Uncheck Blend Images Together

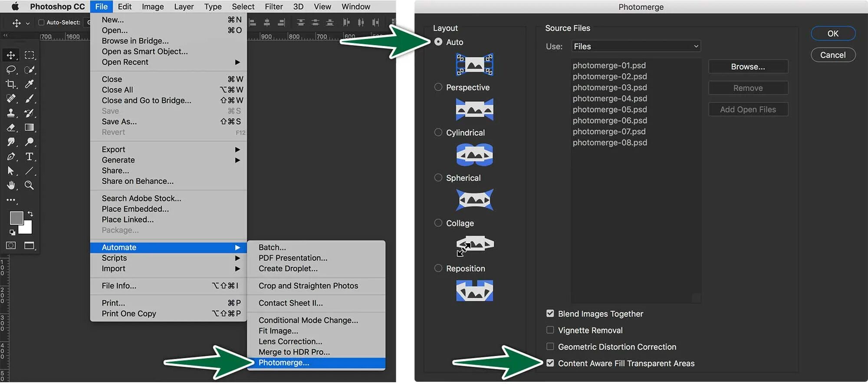pos(550,313)
